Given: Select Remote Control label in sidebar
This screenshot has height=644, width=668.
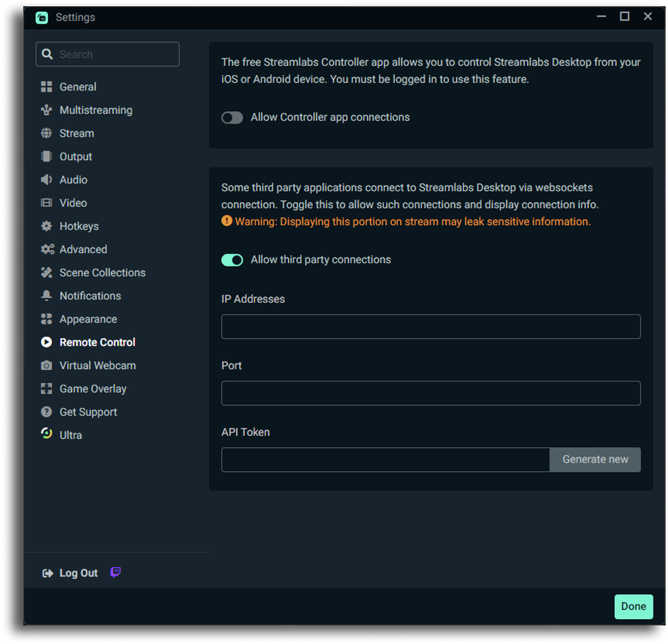Looking at the screenshot, I should pos(97,342).
